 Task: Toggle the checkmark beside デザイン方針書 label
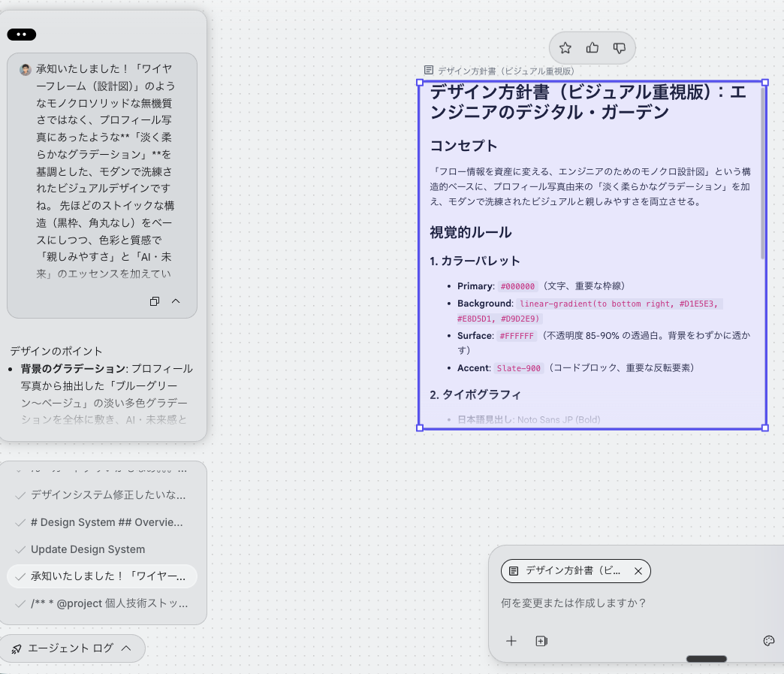pos(19,495)
